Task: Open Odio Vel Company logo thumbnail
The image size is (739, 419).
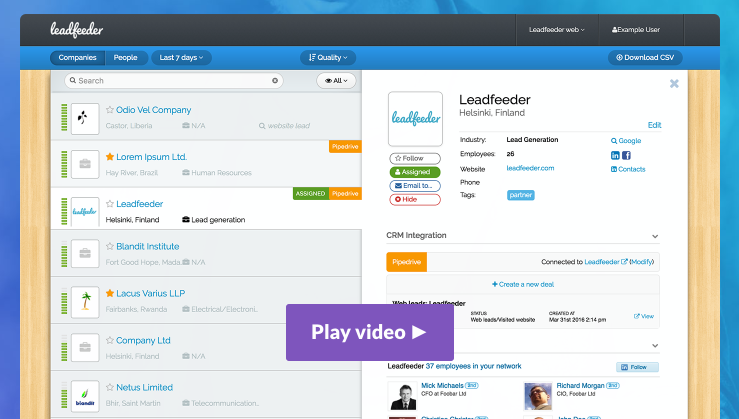Action: click(85, 119)
